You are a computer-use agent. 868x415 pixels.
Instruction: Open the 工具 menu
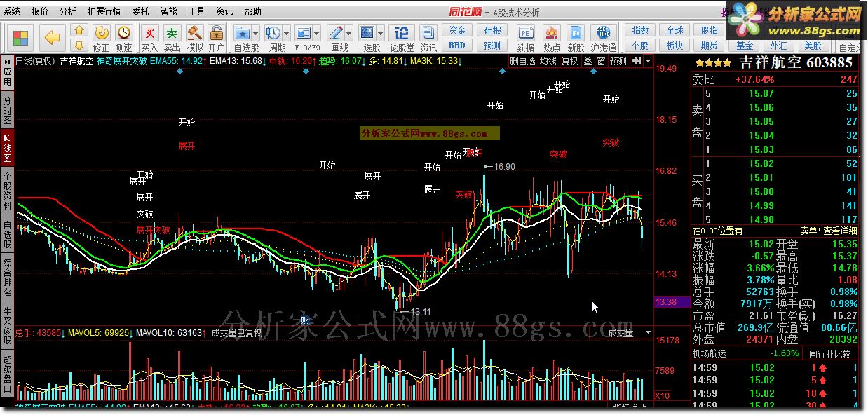[197, 12]
